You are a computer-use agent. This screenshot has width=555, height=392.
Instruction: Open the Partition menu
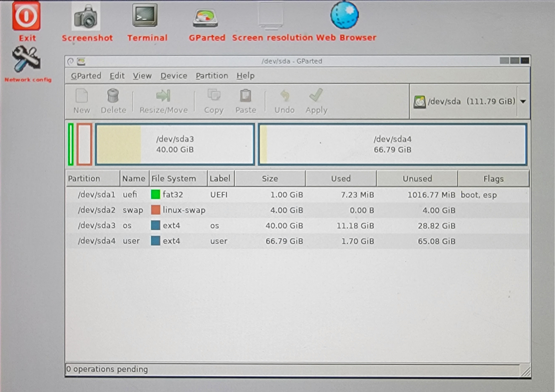click(212, 76)
